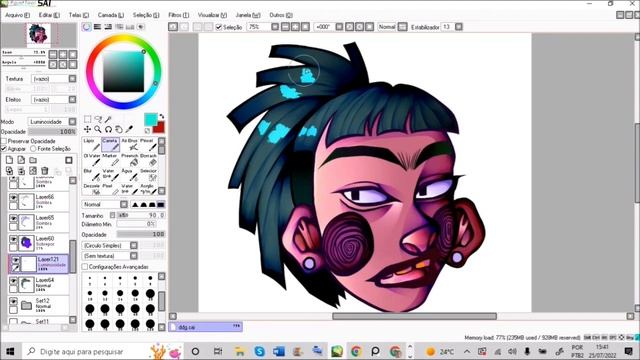Open the Telas menu
Image resolution: width=640 pixels, height=360 pixels.
coord(78,15)
